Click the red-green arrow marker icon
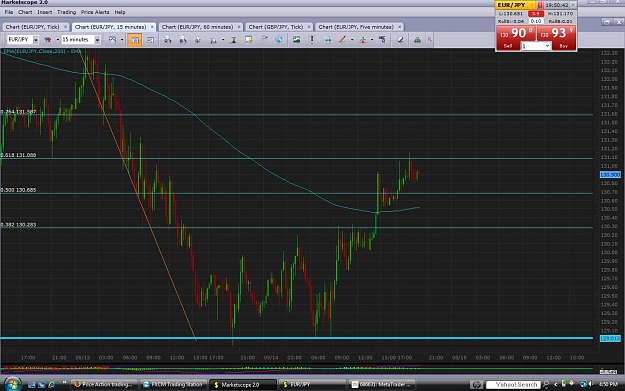625x391 pixels. coord(362,40)
